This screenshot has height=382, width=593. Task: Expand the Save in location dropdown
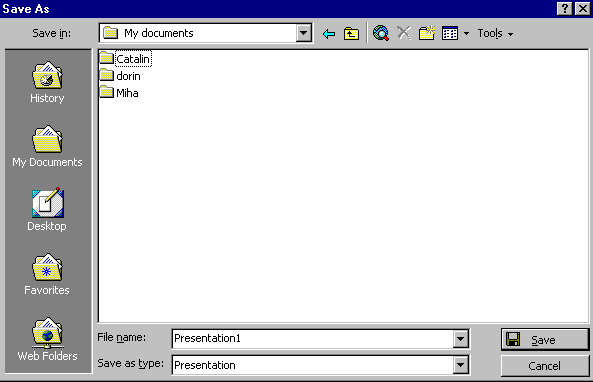(303, 33)
